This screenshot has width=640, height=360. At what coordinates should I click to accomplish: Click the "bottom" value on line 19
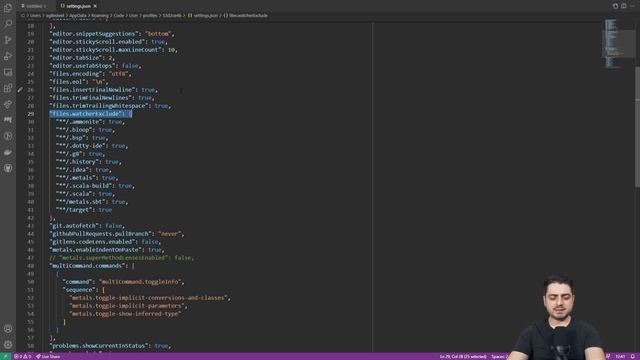pos(159,34)
